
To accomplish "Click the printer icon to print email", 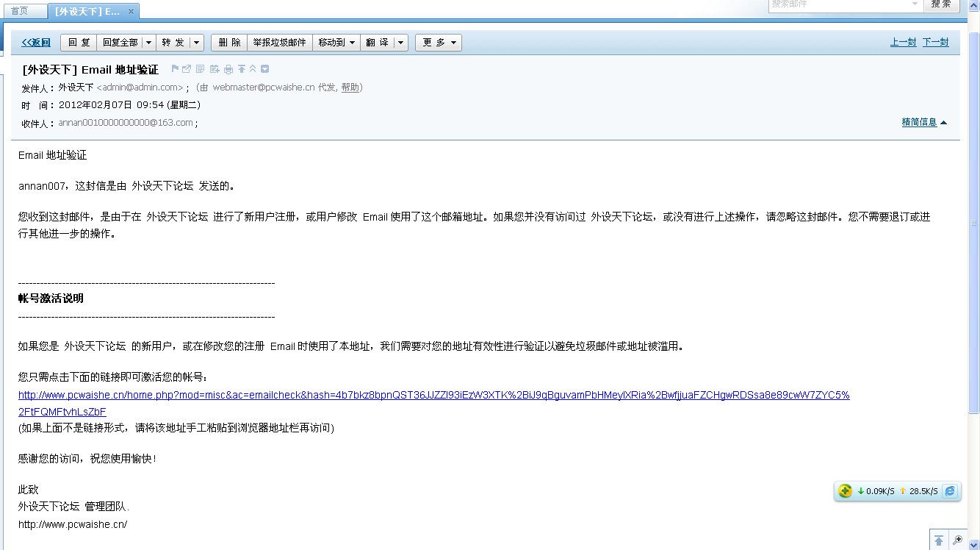I will [x=228, y=69].
